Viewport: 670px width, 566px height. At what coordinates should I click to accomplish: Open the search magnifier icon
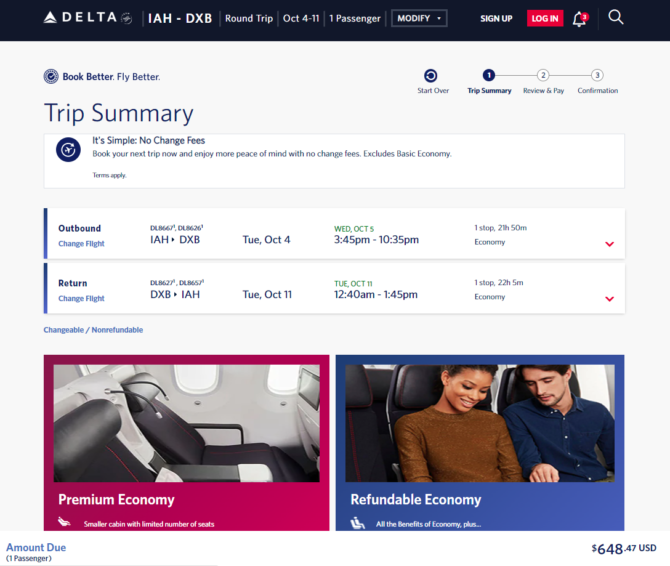pos(616,18)
